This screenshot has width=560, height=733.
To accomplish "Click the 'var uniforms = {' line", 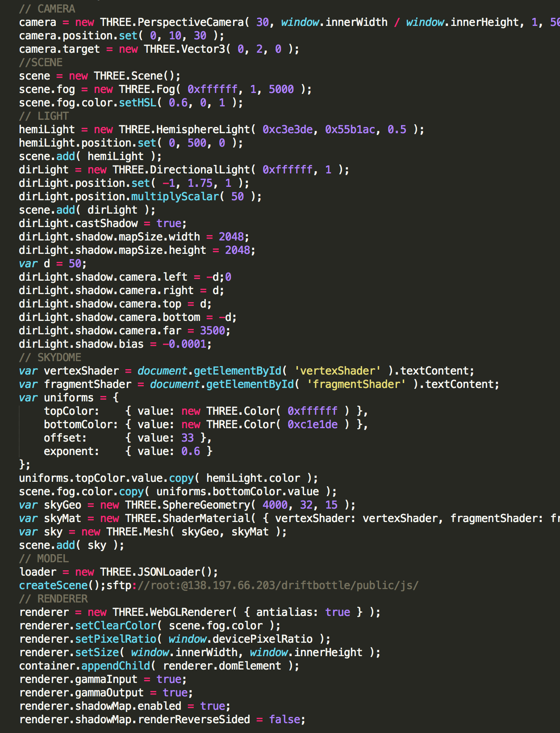I will (69, 397).
